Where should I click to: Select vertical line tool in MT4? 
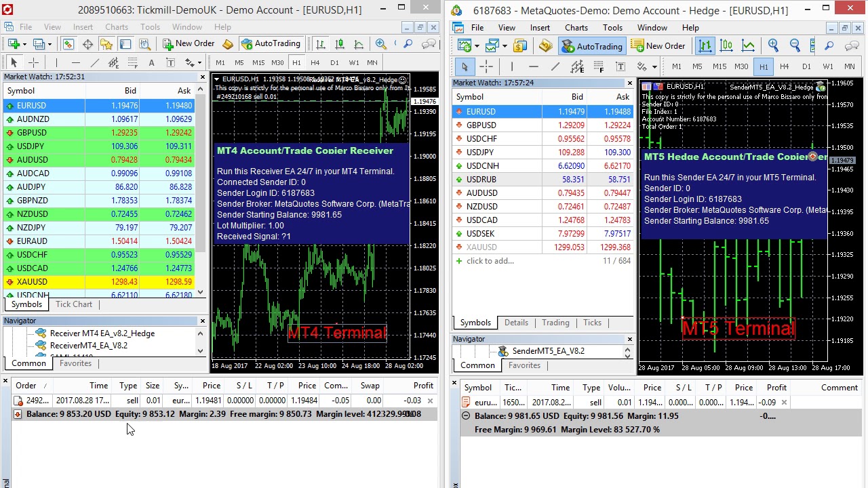[x=56, y=62]
